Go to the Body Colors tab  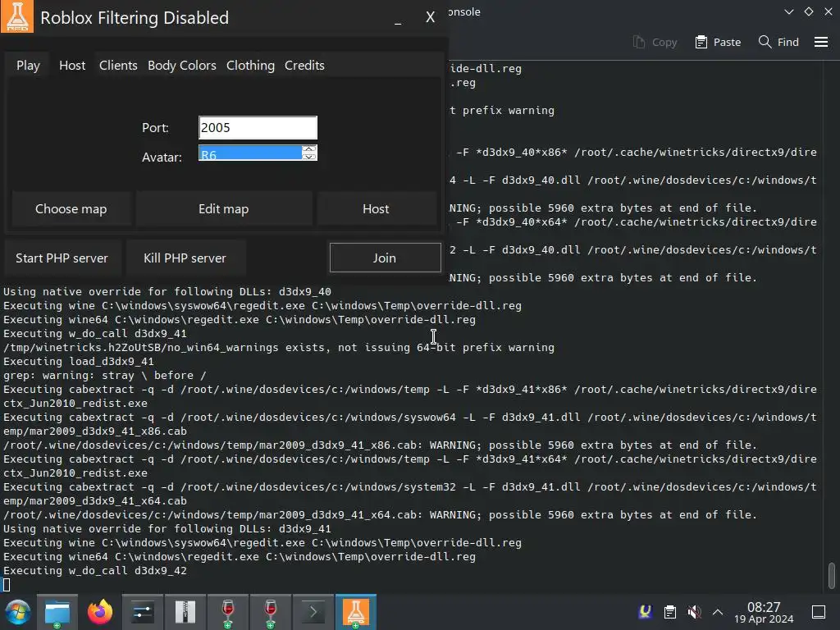click(181, 66)
